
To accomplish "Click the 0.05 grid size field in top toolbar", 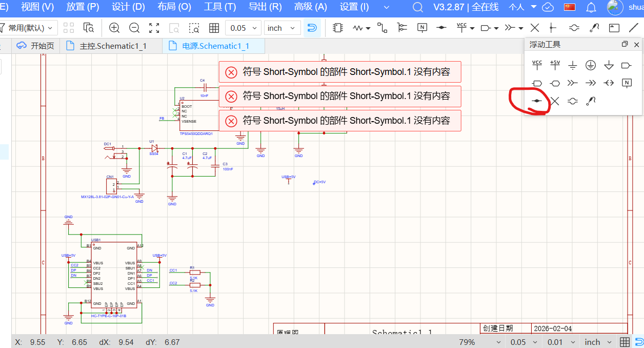I will point(243,28).
